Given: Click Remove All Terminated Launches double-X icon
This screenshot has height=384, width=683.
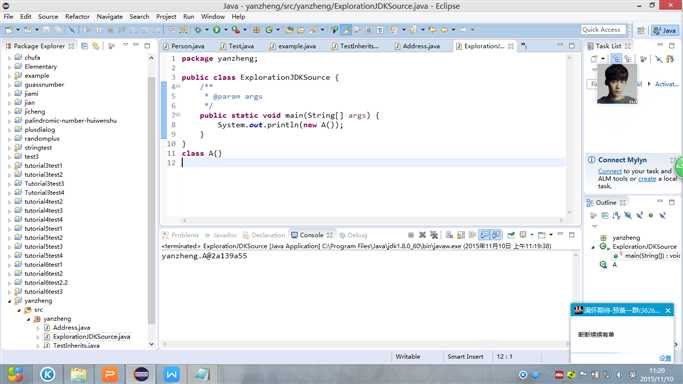Looking at the screenshot, I should (x=434, y=235).
